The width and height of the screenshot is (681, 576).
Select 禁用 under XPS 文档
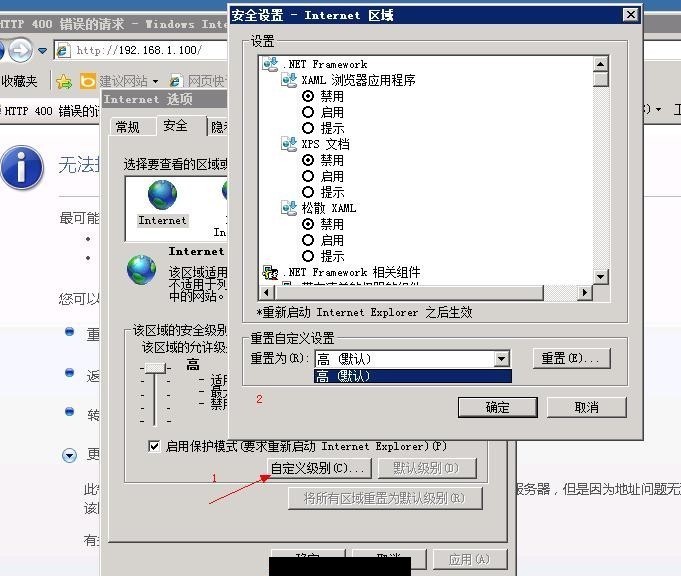(x=308, y=160)
